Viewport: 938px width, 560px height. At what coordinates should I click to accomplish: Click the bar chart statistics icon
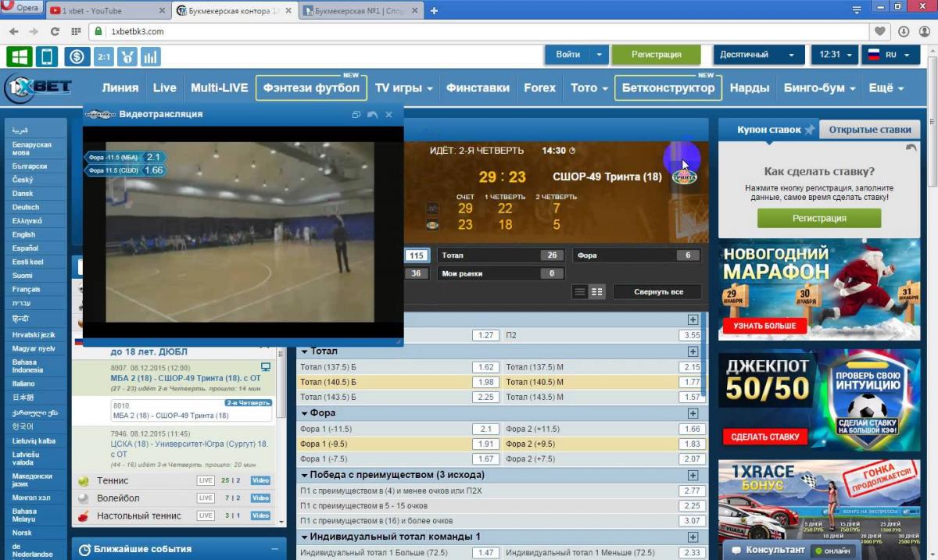(150, 56)
